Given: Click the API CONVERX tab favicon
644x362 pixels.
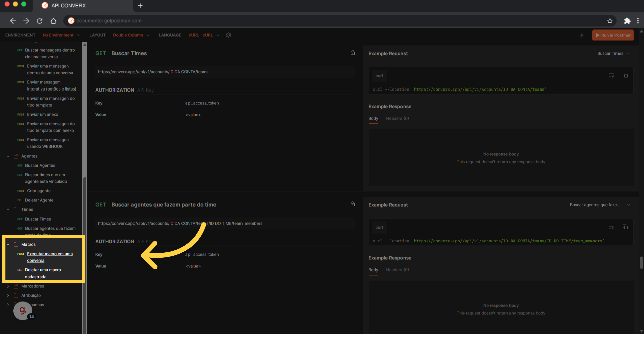Looking at the screenshot, I should [x=45, y=6].
